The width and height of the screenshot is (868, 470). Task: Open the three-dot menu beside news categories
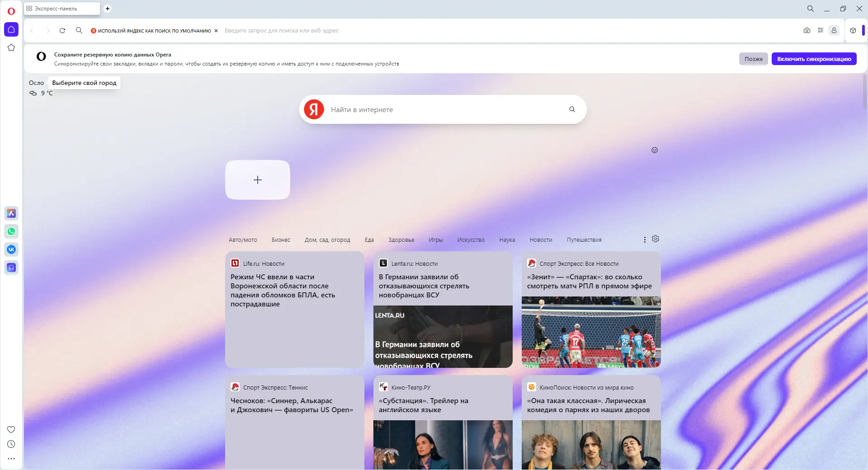pyautogui.click(x=645, y=240)
